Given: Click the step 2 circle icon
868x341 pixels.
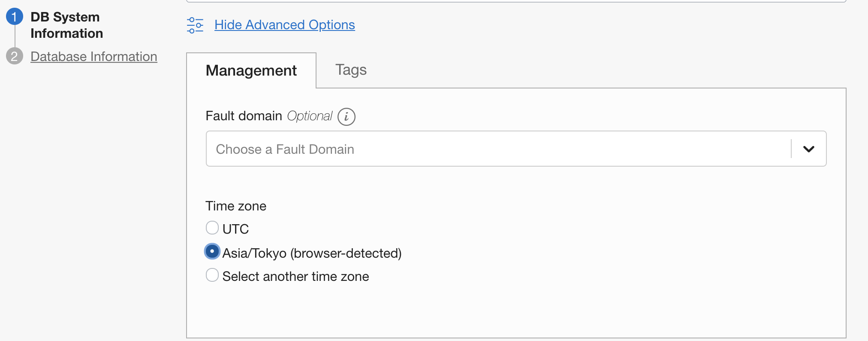Looking at the screenshot, I should pyautogui.click(x=14, y=56).
